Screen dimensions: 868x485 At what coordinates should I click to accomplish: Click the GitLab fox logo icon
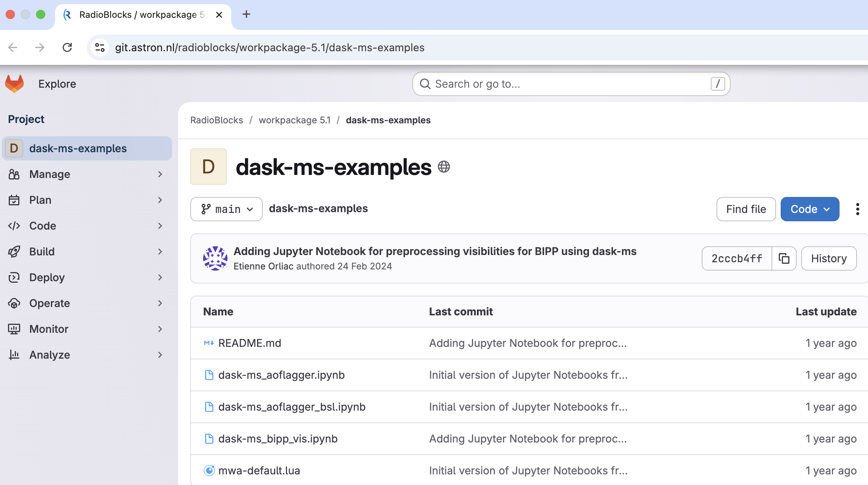tap(14, 83)
